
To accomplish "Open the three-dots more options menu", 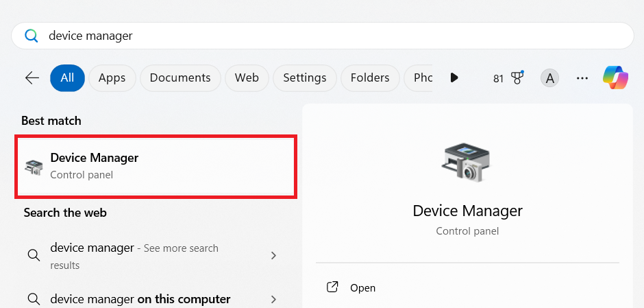I will click(582, 78).
